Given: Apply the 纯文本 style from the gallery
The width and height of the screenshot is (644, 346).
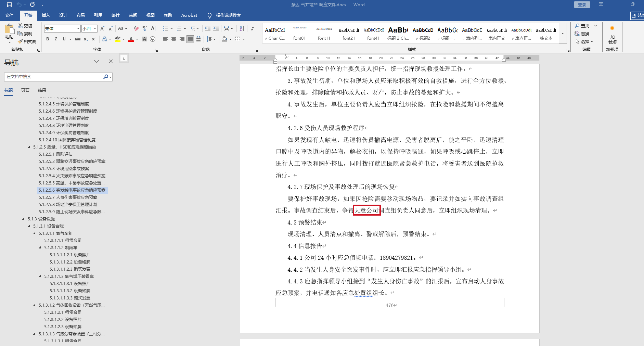Looking at the screenshot, I should (546, 33).
